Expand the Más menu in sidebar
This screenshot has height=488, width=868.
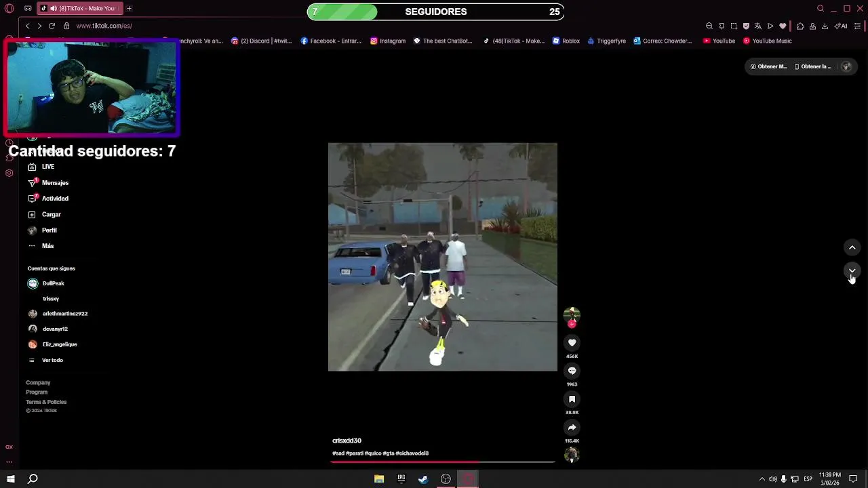[41, 246]
